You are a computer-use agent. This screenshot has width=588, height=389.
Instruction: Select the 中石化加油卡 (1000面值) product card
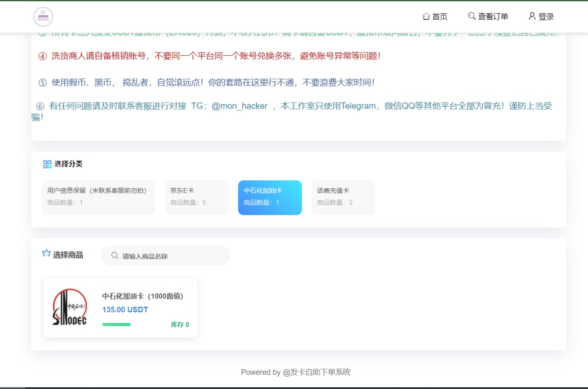119,307
